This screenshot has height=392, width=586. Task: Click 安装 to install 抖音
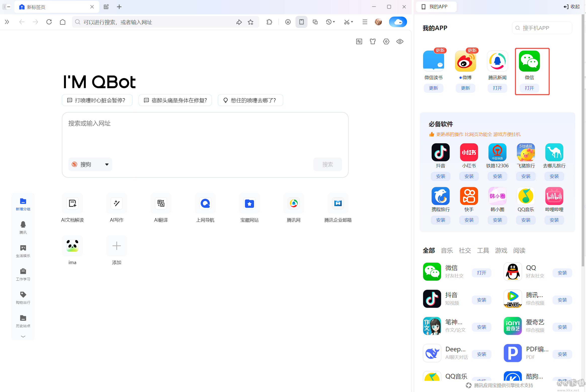(x=441, y=176)
